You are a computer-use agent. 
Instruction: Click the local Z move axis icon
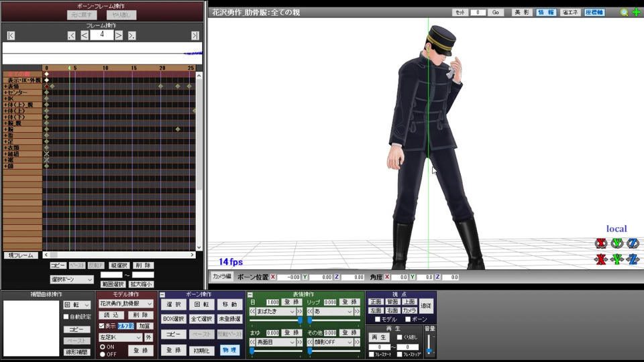point(633,259)
